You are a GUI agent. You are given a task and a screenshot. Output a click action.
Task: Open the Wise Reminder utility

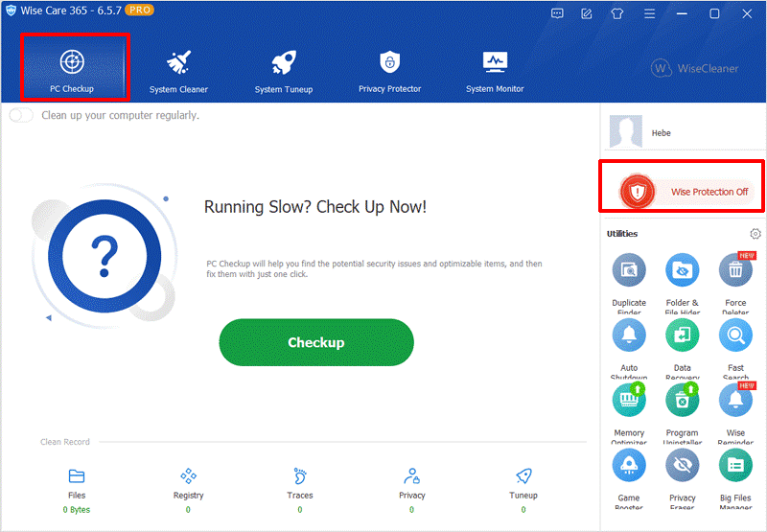click(x=735, y=414)
